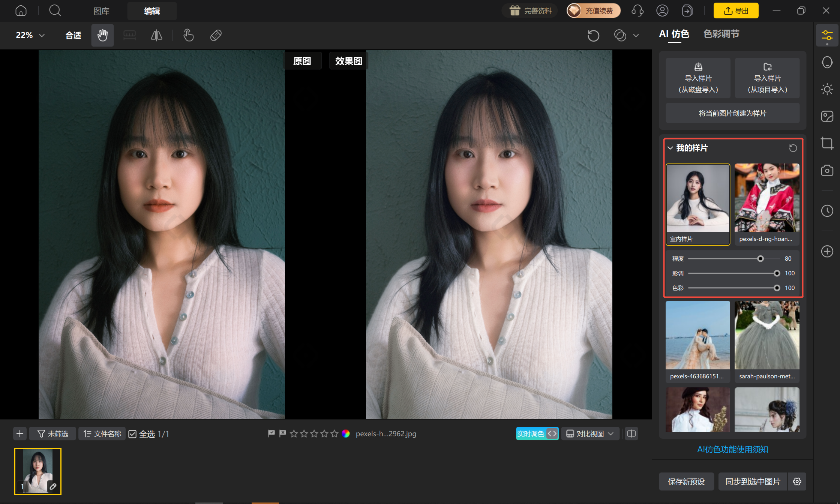The height and width of the screenshot is (504, 840).
Task: Open the AI仿色功能使用须知 link
Action: pyautogui.click(x=732, y=449)
